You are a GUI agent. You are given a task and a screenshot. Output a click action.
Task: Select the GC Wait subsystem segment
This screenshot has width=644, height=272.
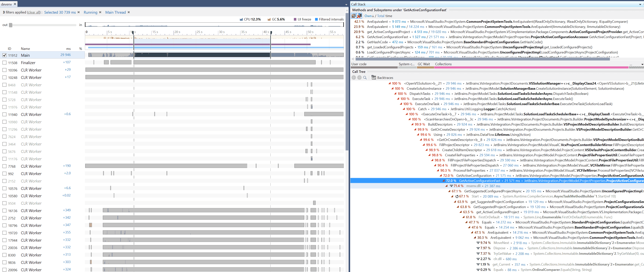[x=425, y=67]
